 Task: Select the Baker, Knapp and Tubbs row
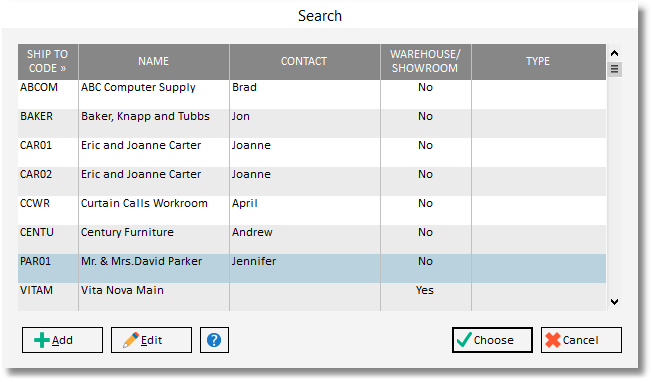312,123
